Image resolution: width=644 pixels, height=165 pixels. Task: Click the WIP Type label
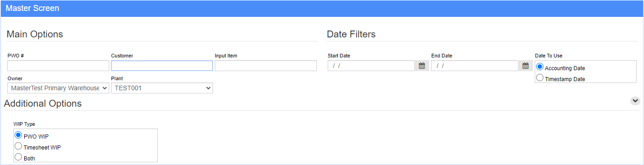[25, 124]
